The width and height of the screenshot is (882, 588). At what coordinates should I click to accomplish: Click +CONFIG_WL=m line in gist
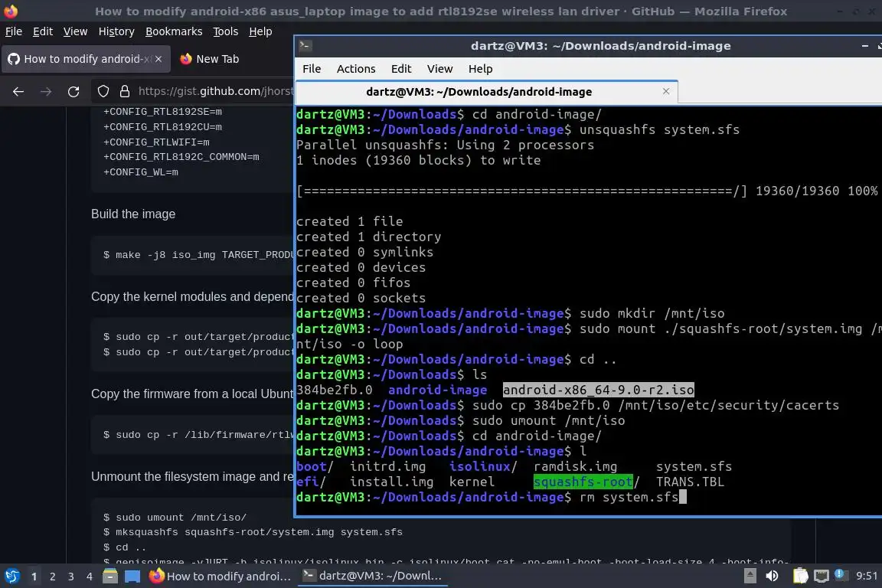tap(141, 172)
